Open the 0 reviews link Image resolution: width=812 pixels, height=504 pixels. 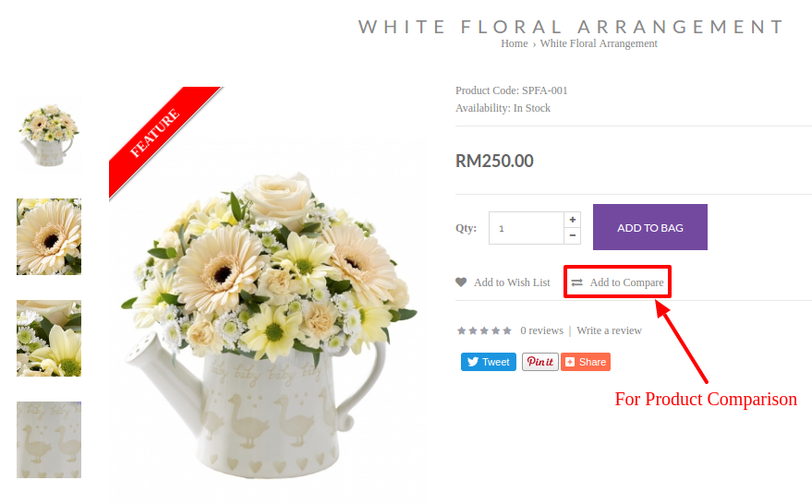coord(541,330)
